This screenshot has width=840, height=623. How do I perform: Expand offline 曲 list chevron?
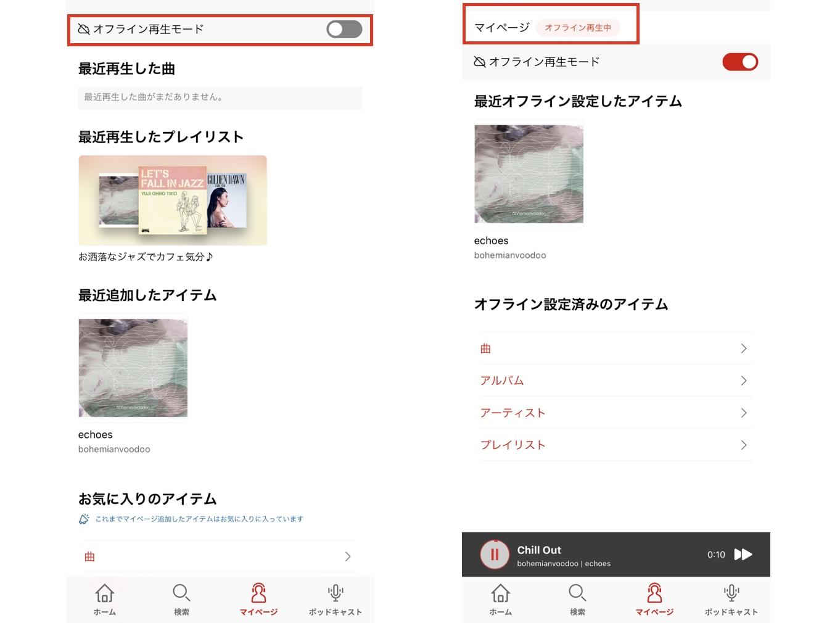click(744, 349)
